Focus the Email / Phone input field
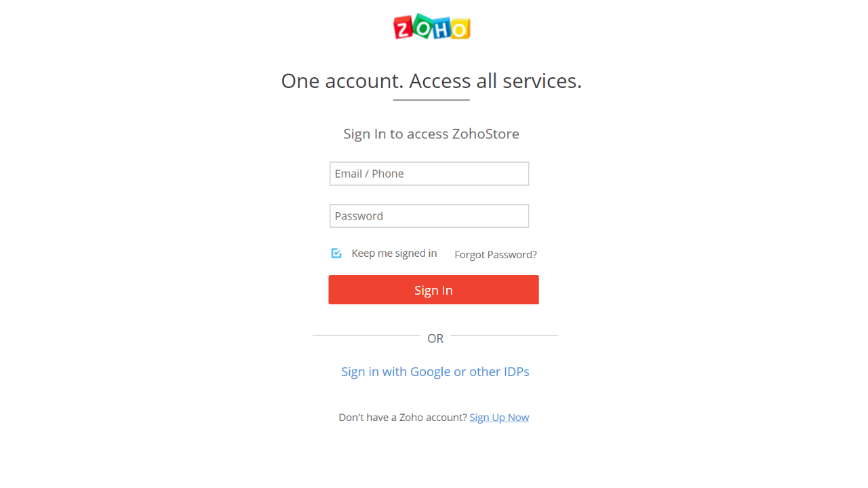The image size is (868, 488). click(429, 174)
